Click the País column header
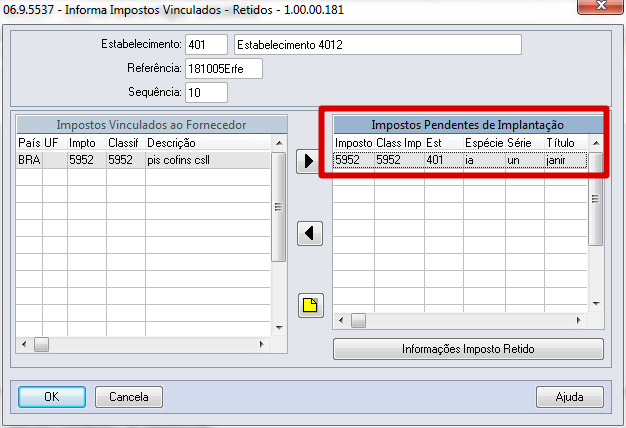 point(29,143)
